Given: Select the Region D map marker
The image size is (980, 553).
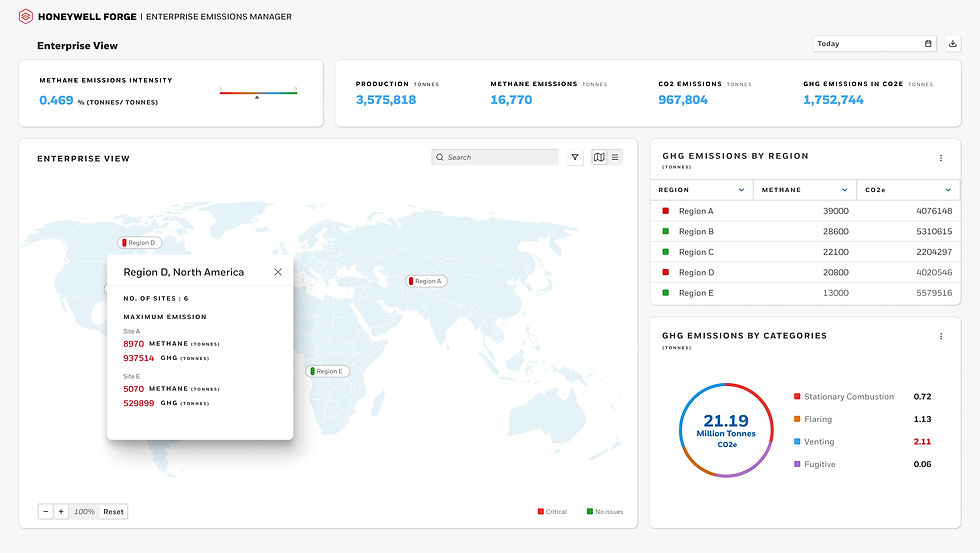Looking at the screenshot, I should pos(139,242).
